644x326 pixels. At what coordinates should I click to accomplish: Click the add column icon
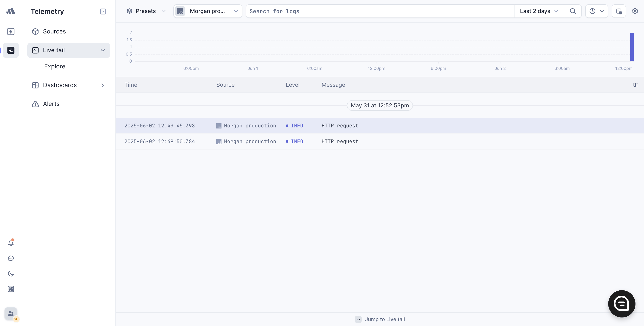[635, 85]
